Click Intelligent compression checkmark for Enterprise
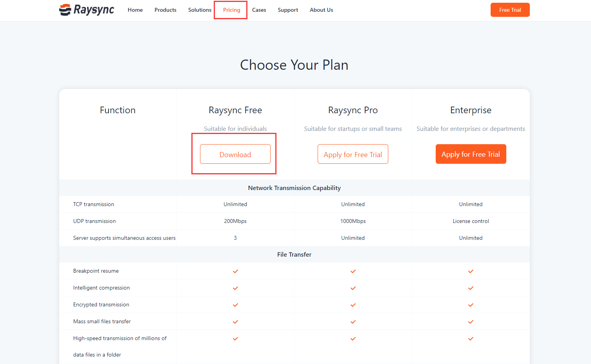This screenshot has height=364, width=591. (471, 288)
